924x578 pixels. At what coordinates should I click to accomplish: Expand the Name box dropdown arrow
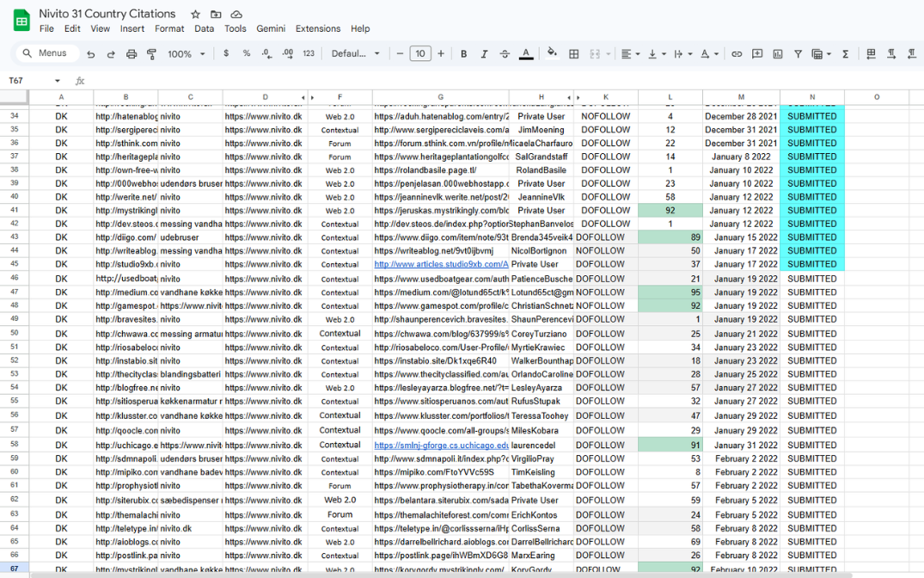click(x=58, y=81)
